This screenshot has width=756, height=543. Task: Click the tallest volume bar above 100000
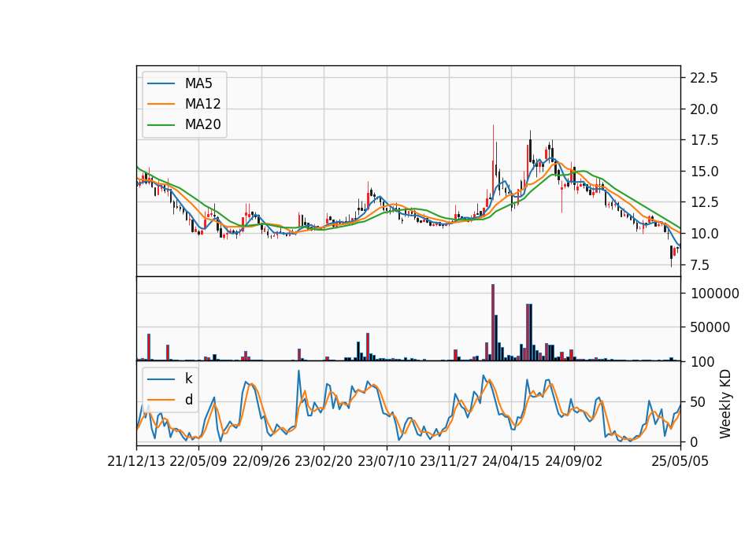(493, 323)
